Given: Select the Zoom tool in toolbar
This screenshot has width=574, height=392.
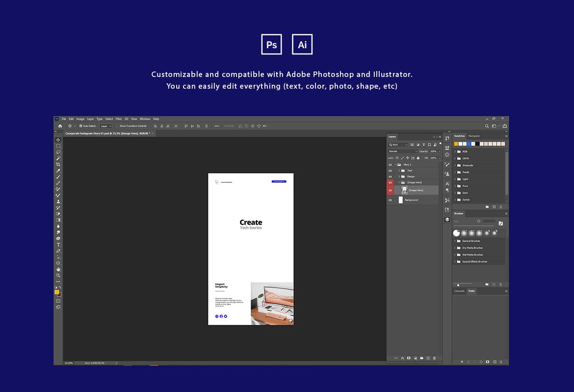Looking at the screenshot, I should coord(58,275).
